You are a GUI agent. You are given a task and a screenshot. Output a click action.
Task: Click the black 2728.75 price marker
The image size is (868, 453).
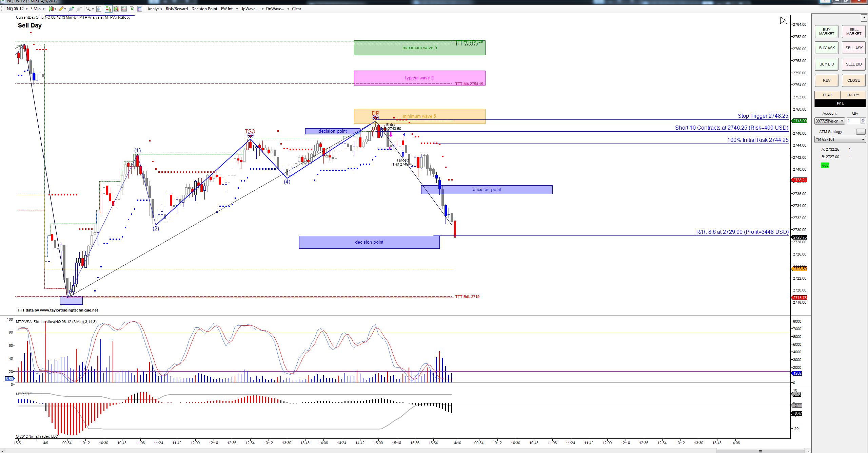[799, 237]
